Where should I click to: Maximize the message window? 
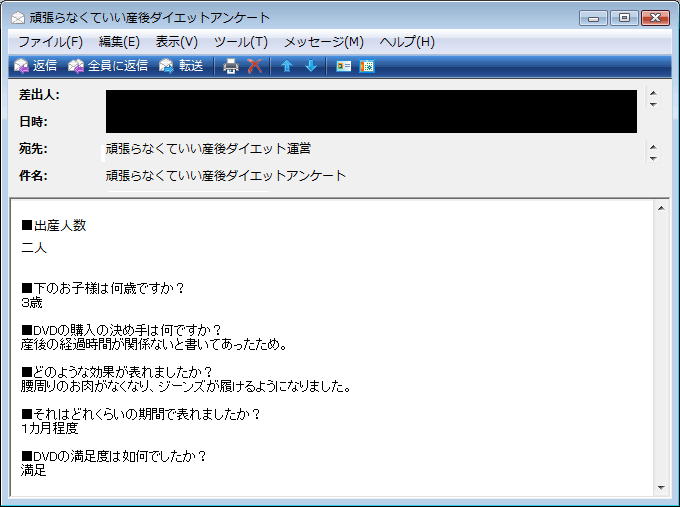pyautogui.click(x=624, y=18)
